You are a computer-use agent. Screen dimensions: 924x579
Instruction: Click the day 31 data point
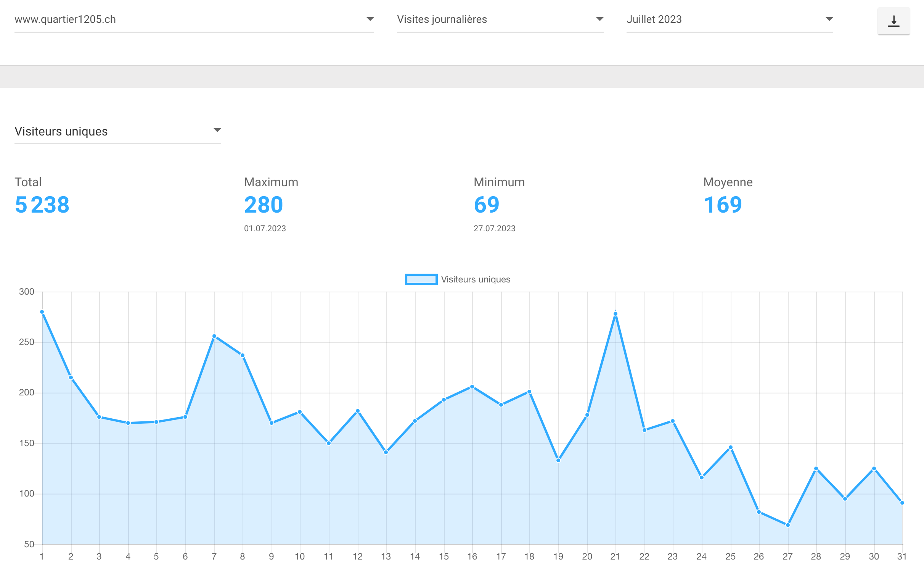pos(902,503)
